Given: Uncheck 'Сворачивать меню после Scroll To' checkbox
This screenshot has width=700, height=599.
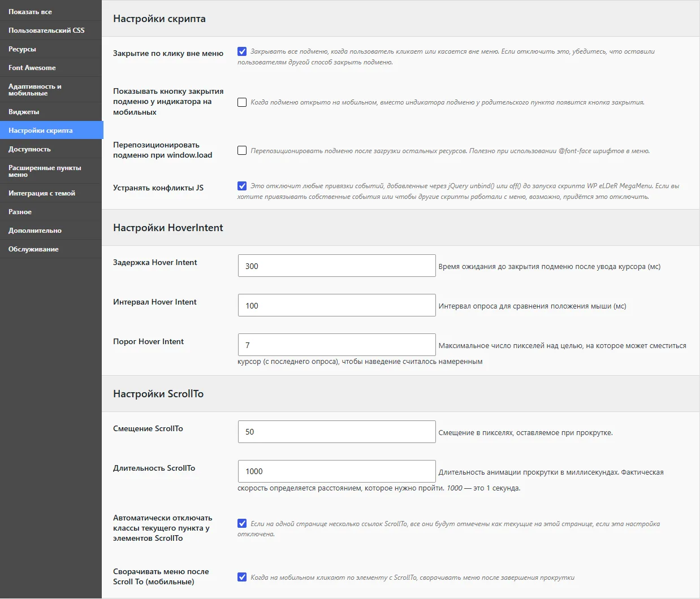Looking at the screenshot, I should tap(242, 577).
